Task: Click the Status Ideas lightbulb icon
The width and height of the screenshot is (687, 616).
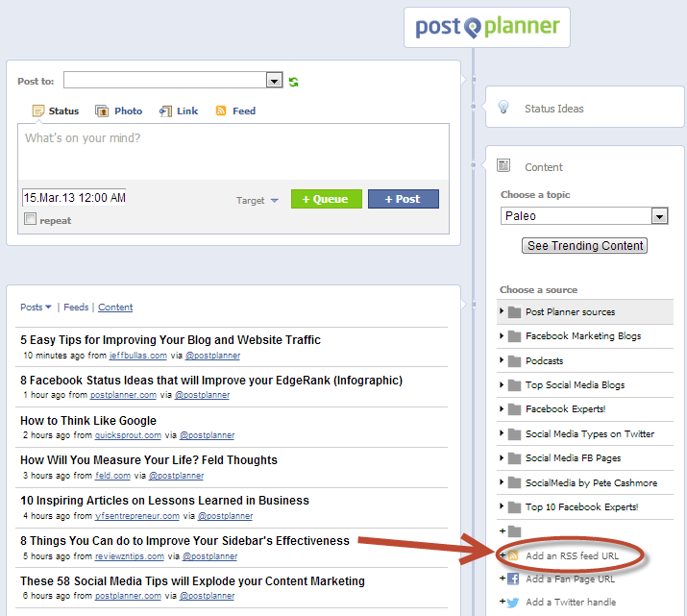Action: [x=503, y=107]
